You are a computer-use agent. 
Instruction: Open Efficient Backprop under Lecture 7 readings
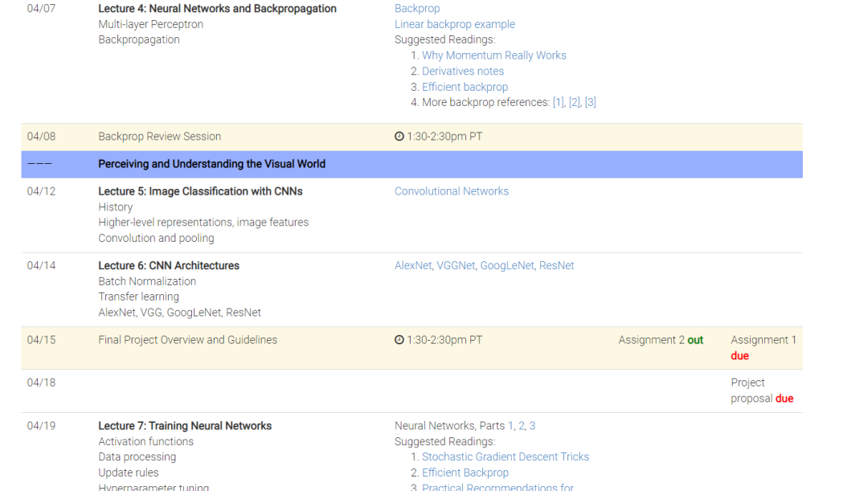(x=465, y=473)
